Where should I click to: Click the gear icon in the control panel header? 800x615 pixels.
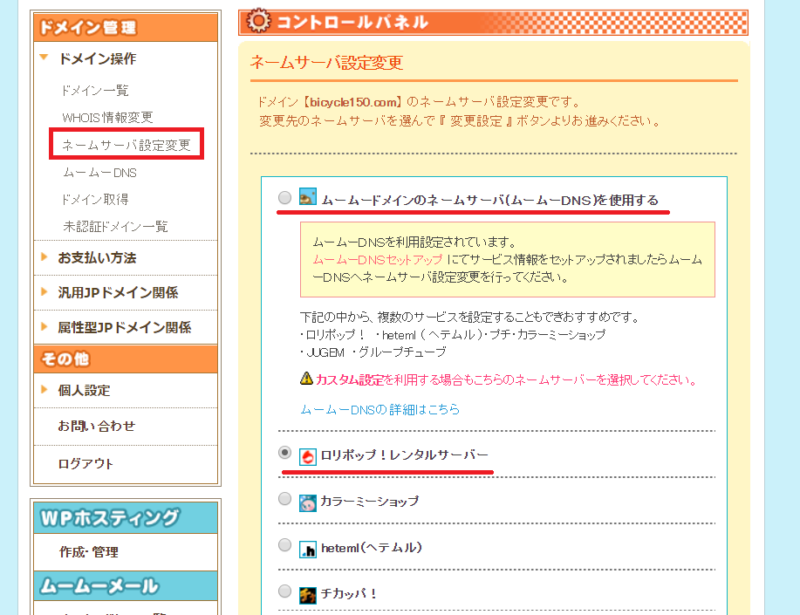[x=257, y=20]
